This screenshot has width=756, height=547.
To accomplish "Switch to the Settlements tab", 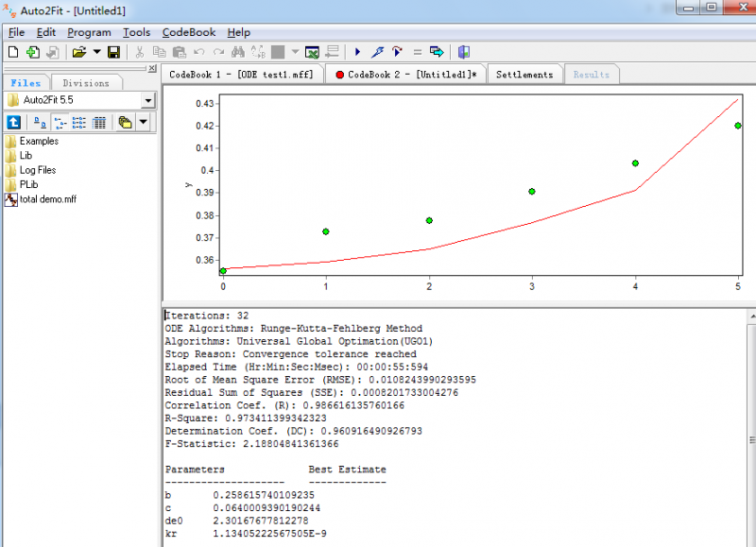I will tap(524, 75).
